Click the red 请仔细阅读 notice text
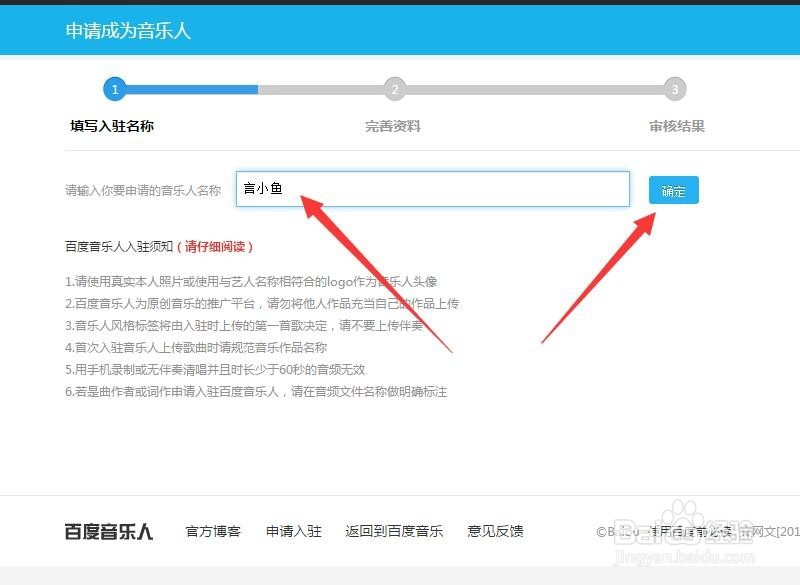800x585 pixels. [x=215, y=247]
